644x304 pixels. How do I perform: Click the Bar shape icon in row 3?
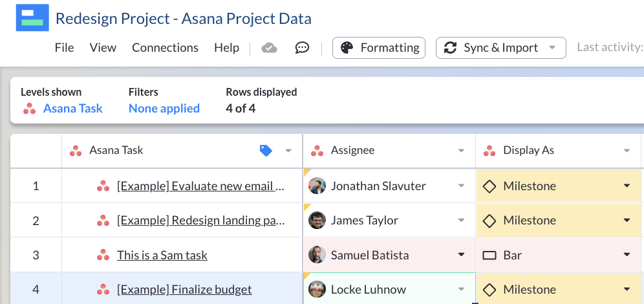click(489, 255)
